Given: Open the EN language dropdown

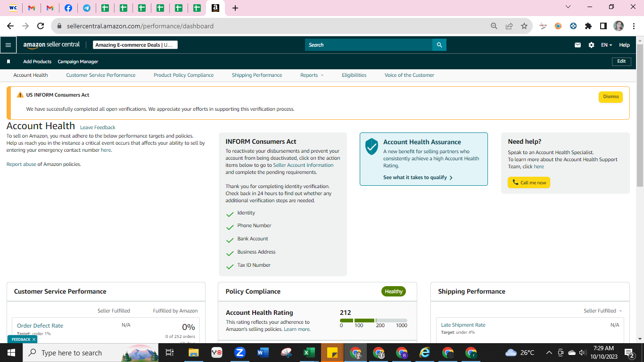Looking at the screenshot, I should 607,45.
